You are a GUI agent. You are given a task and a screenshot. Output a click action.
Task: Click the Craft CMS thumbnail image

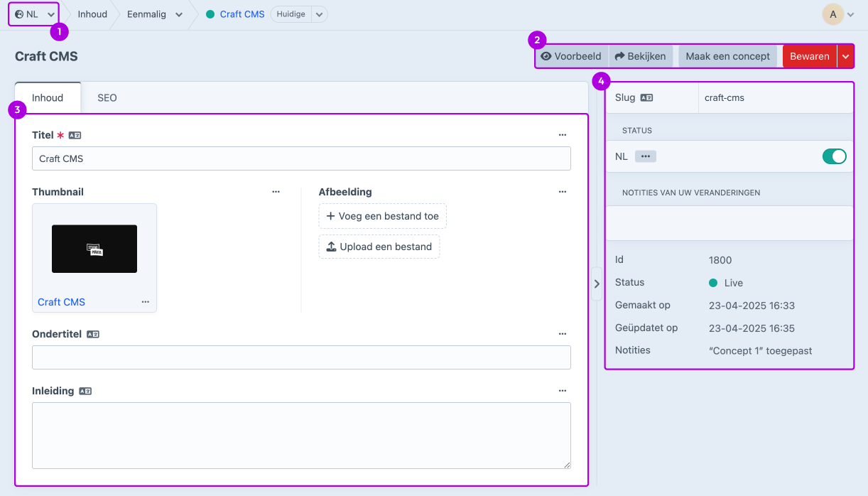coord(94,249)
